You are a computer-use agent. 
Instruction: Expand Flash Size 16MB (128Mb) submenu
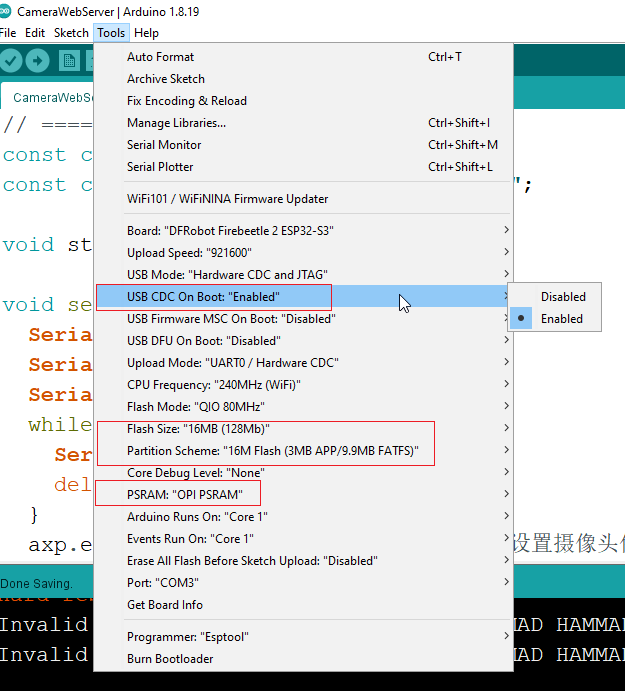(303, 429)
